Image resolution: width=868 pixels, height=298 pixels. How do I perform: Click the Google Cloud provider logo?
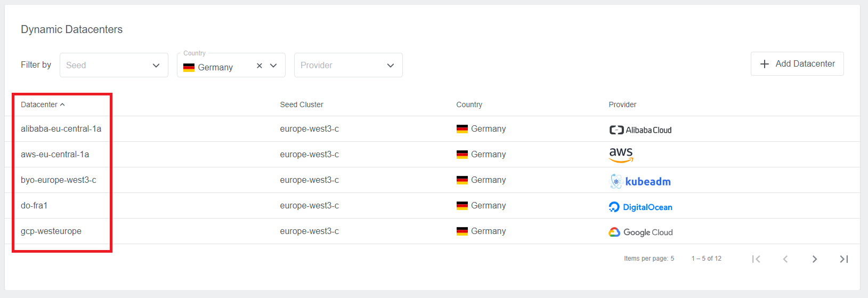click(640, 232)
